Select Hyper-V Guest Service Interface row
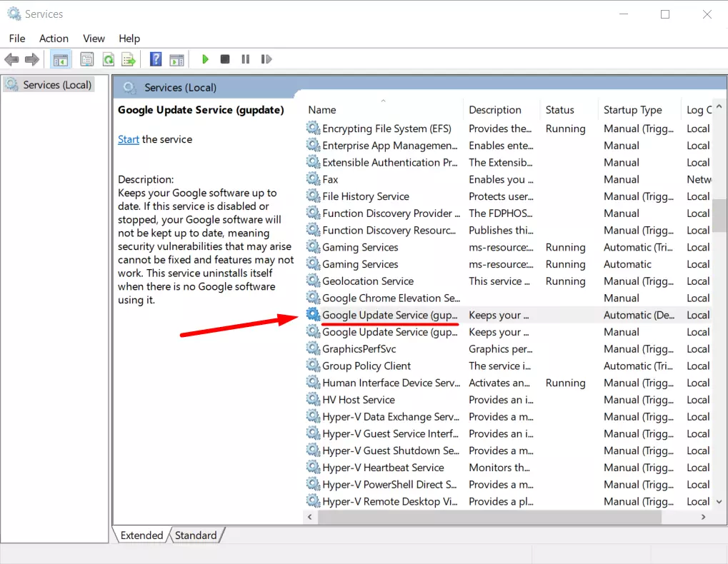 point(509,433)
